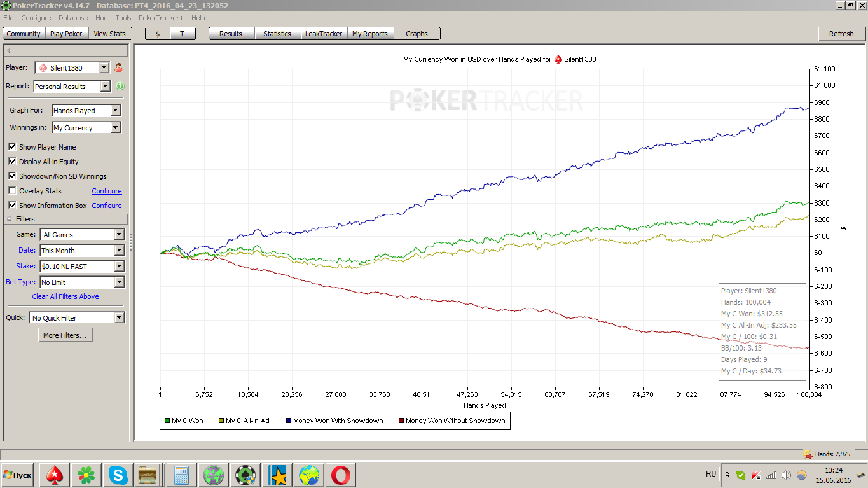Screen dimensions: 868x488
Task: Click the RU language indicator in the taskbar
Action: 711,474
